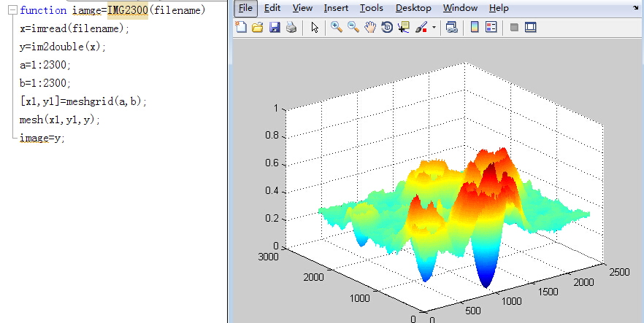
Task: Click the Link Plot toolbar button
Action: pos(451,28)
